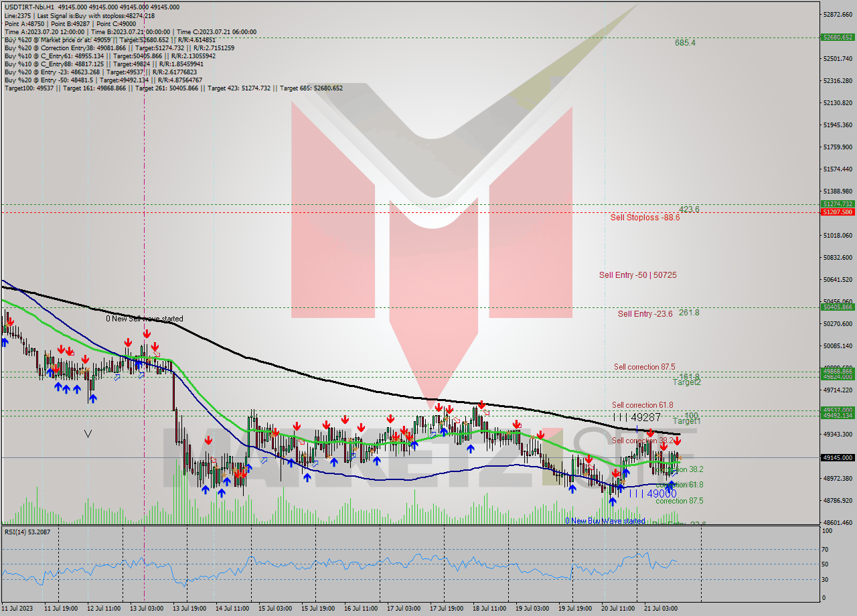The image size is (857, 616).
Task: Click the 423.6 Fibonacci level label
Action: click(689, 209)
